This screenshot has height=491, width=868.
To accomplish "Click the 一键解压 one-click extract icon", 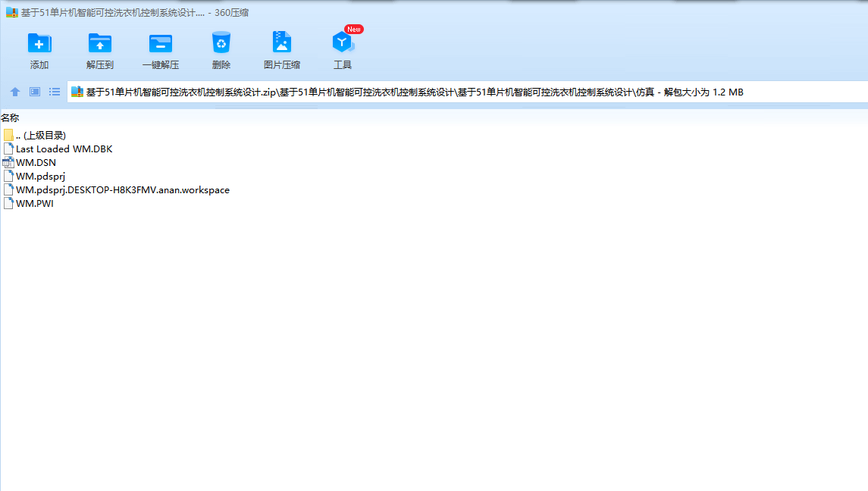I will click(x=161, y=43).
